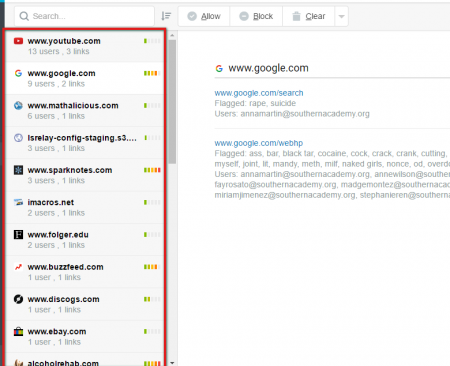
Task: Click the buzzfeed severity level indicator
Action: click(x=152, y=267)
